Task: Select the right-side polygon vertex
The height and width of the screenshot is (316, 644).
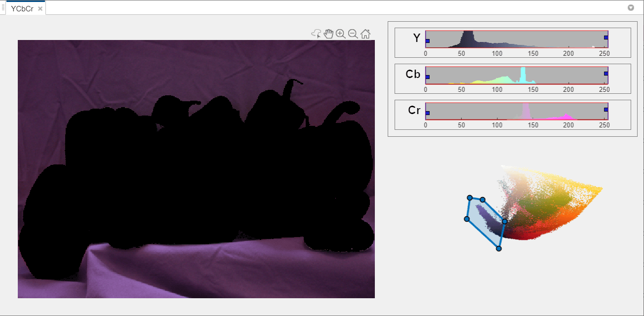Action: tap(505, 221)
